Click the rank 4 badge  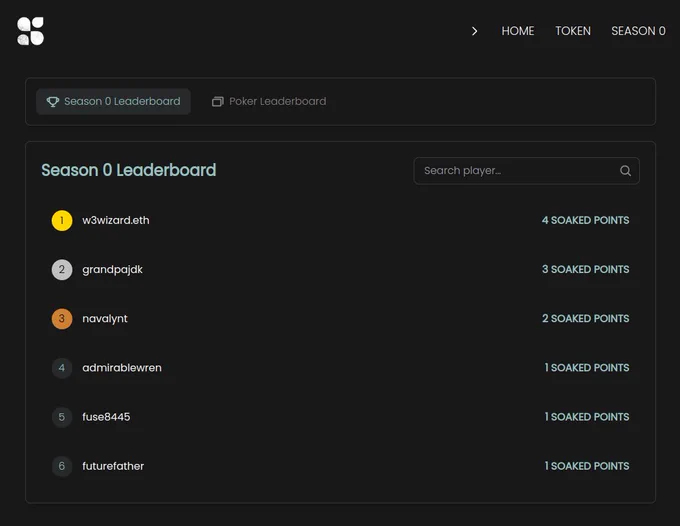pos(62,368)
